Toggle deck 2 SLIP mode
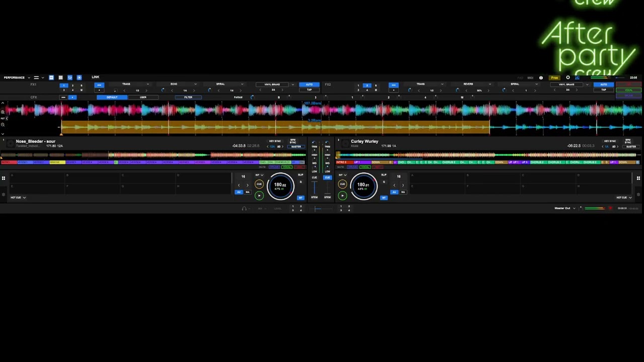This screenshot has height=362, width=644. click(384, 174)
